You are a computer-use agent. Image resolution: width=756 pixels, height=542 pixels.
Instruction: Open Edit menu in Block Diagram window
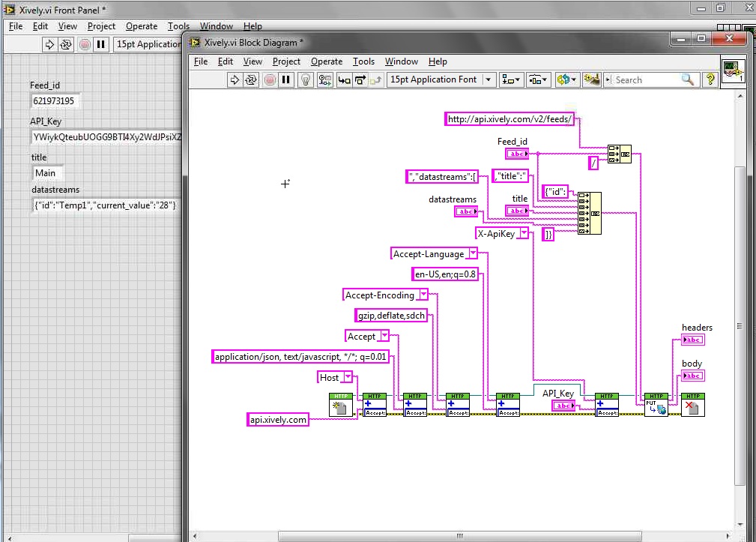226,61
